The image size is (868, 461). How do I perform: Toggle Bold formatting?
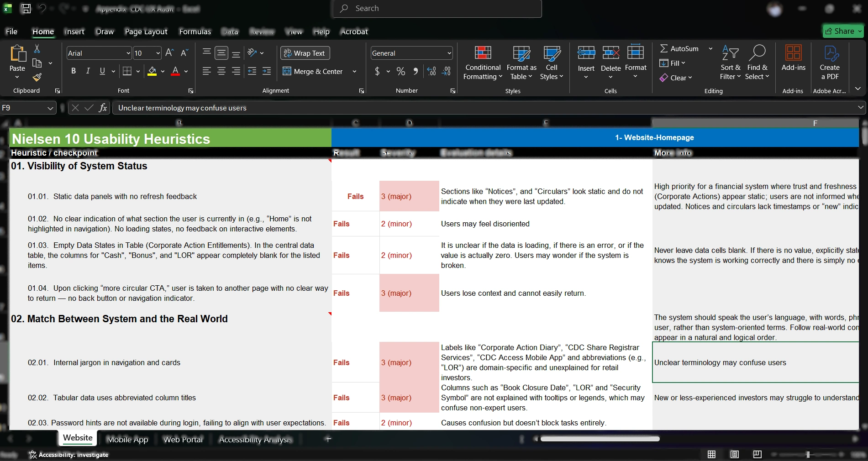(x=74, y=71)
